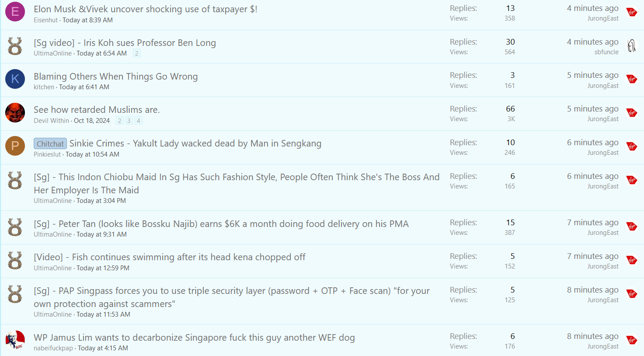The image size is (644, 356).
Task: Click sbfuncle's last-poster avatar icon
Action: click(631, 45)
